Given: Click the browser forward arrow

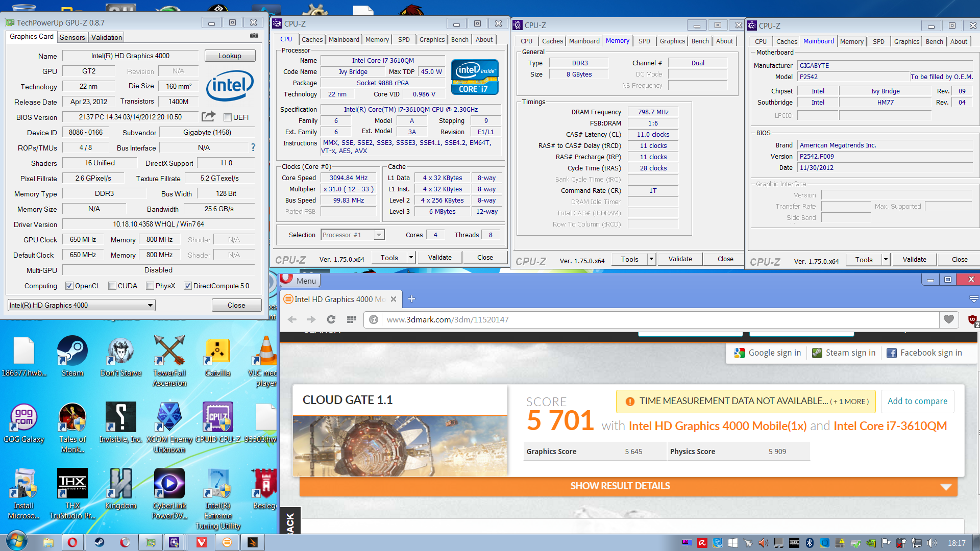Looking at the screenshot, I should pos(311,319).
